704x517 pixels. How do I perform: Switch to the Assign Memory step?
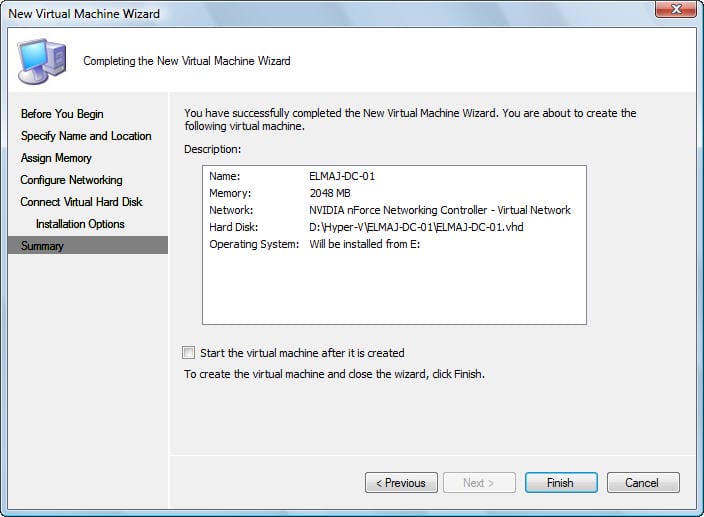[56, 158]
